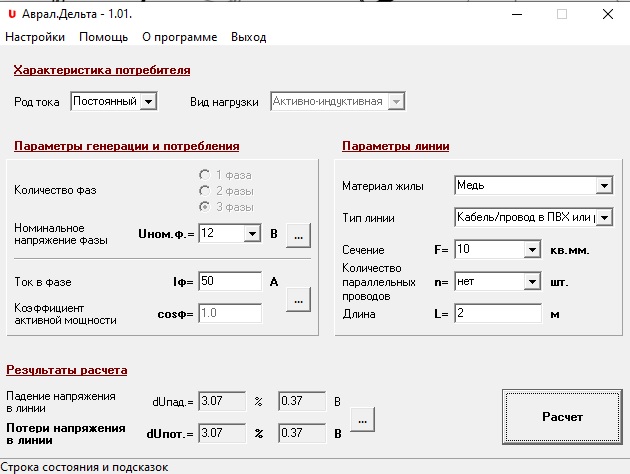Click the ellipsis button beside results
Image resolution: width=630 pixels, height=474 pixels.
pyautogui.click(x=362, y=420)
